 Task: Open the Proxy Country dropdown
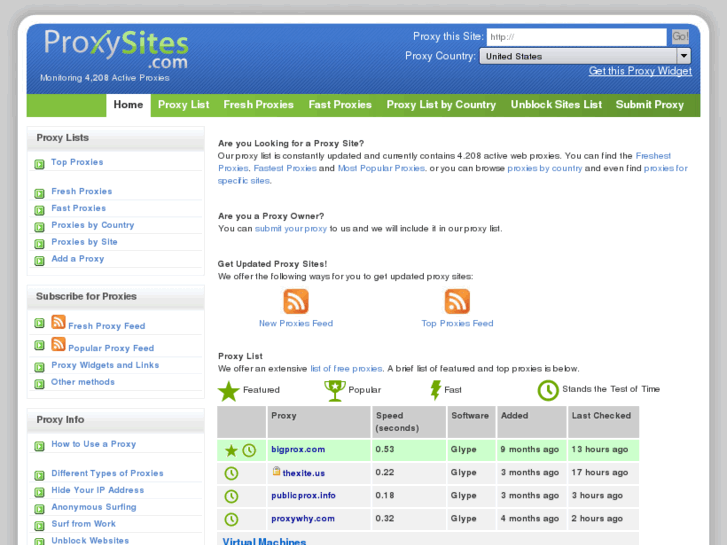[x=585, y=57]
